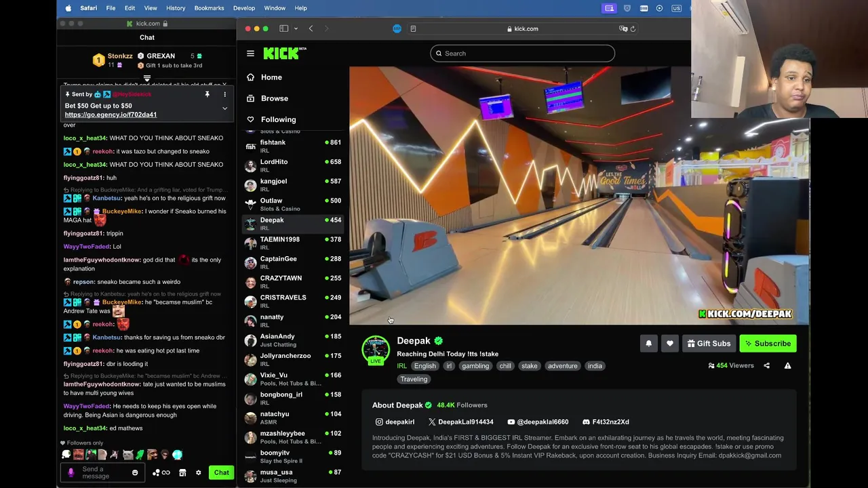
Task: Open AsianAndy channel in sidebar
Action: [293, 340]
